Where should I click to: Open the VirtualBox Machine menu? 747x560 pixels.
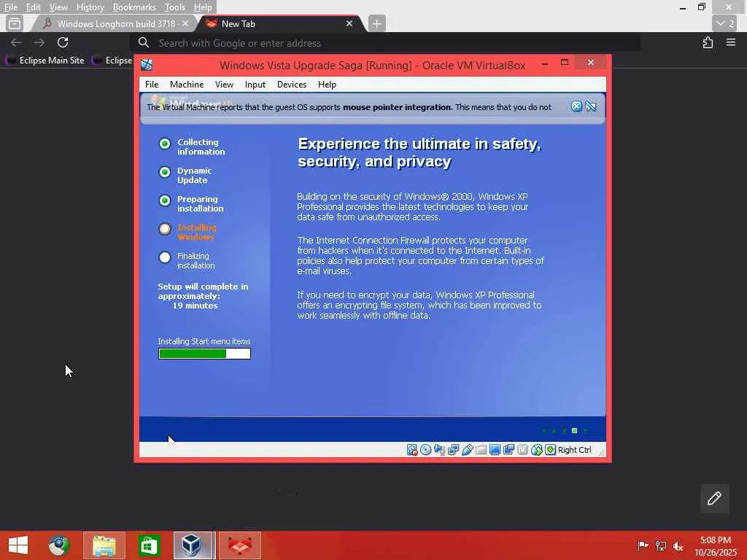[187, 85]
